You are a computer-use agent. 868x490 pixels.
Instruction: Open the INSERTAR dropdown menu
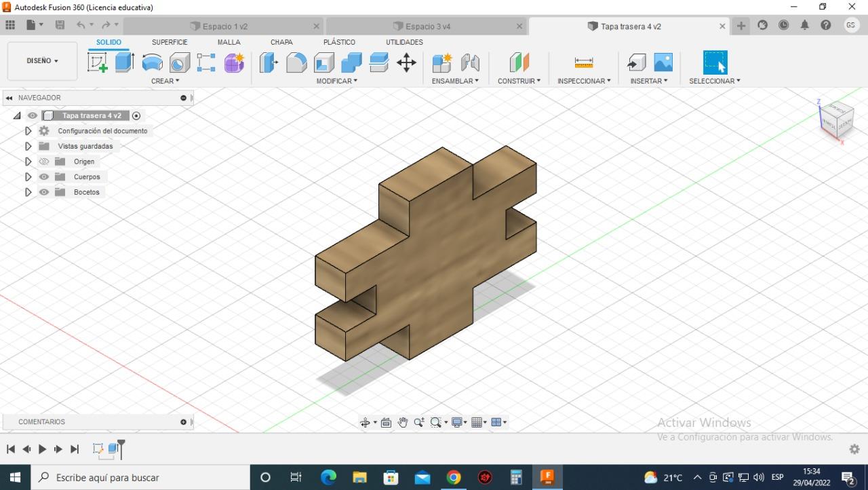coord(649,81)
